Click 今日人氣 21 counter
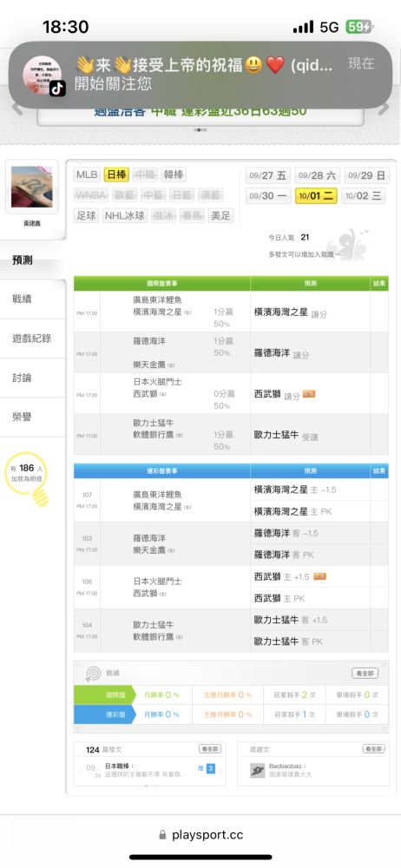The height and width of the screenshot is (868, 401). [288, 238]
